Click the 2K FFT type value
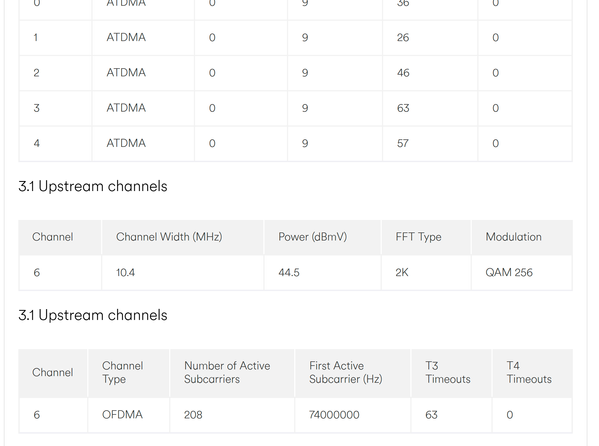 [402, 272]
